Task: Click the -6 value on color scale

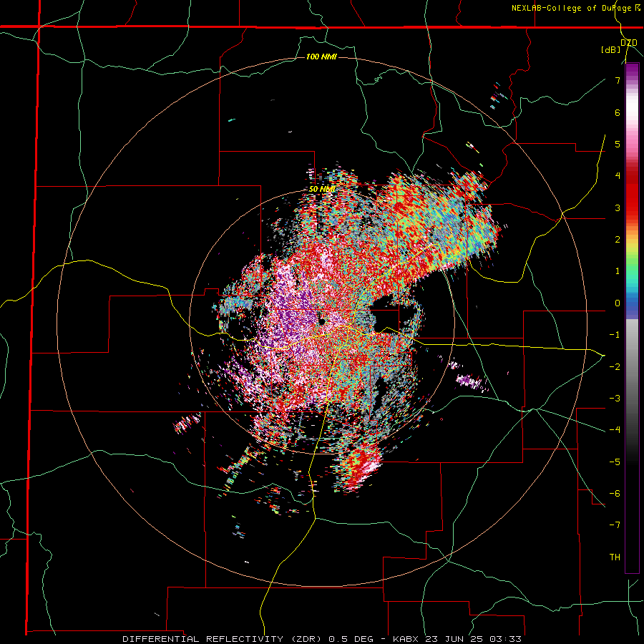Action: (615, 493)
